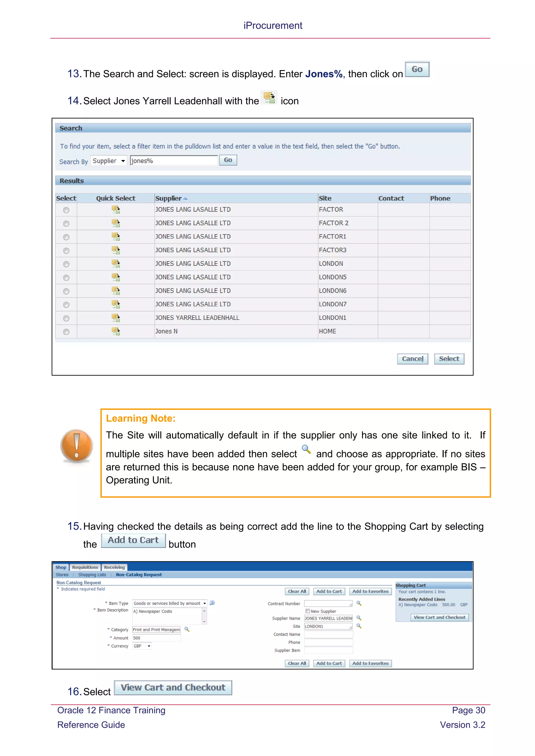
Task: Select radio button for LONDON1 Yarrell row
Action: (66, 318)
